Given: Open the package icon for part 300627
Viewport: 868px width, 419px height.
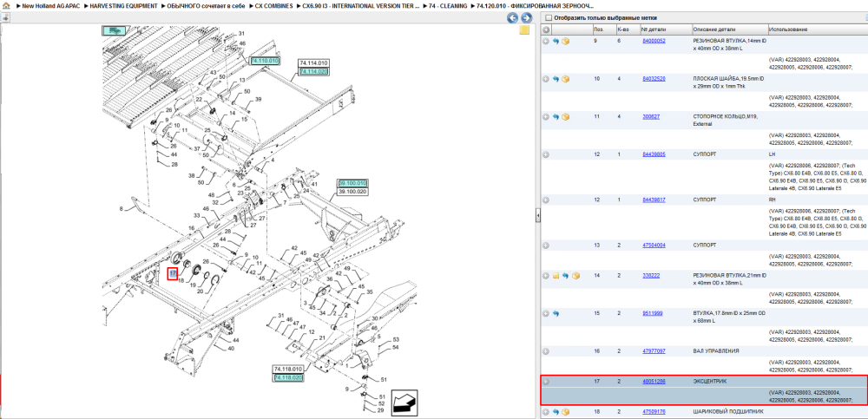Looking at the screenshot, I should click(565, 117).
